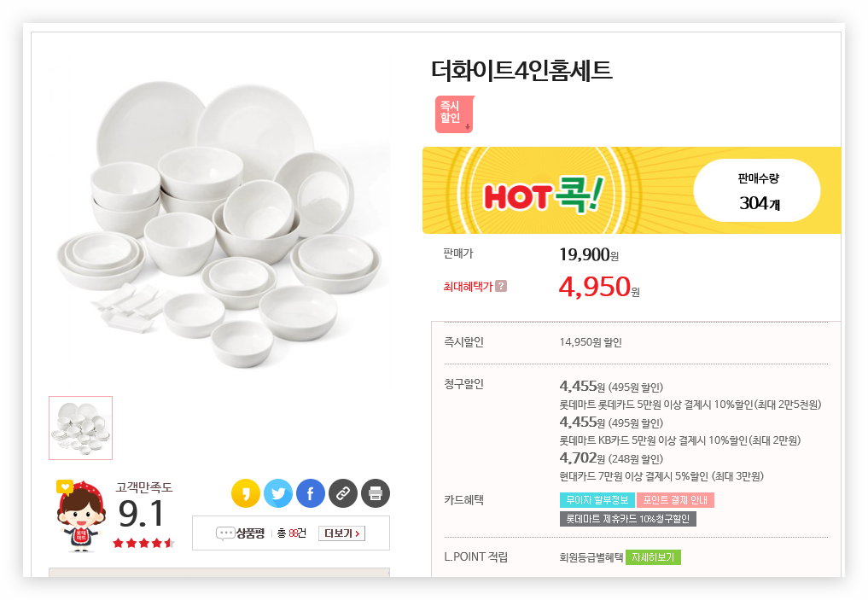Share product on Twitter
Viewport: 868px width, 600px height.
278,493
